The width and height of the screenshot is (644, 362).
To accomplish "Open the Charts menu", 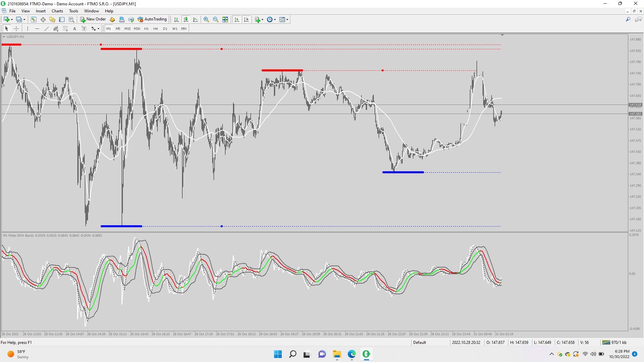I will tap(57, 11).
